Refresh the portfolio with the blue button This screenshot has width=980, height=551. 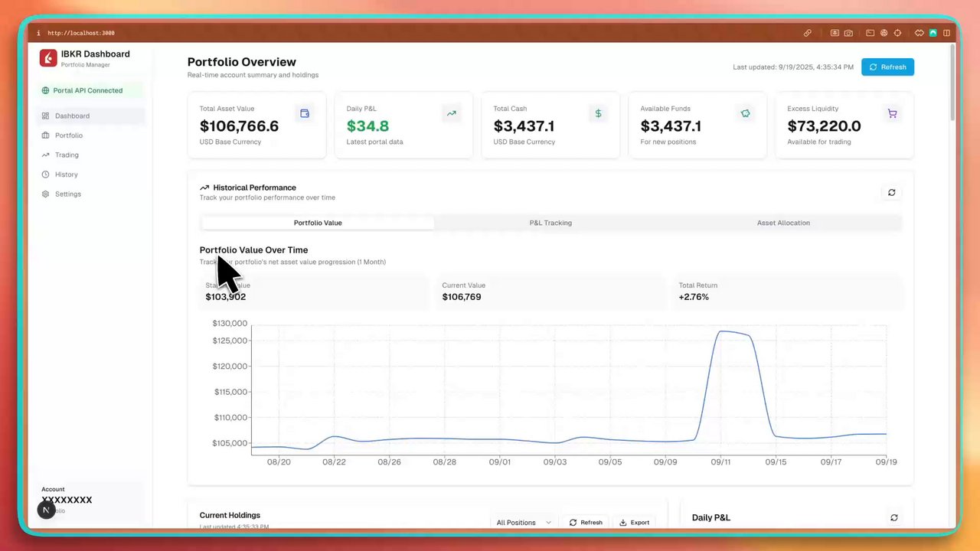click(x=887, y=67)
